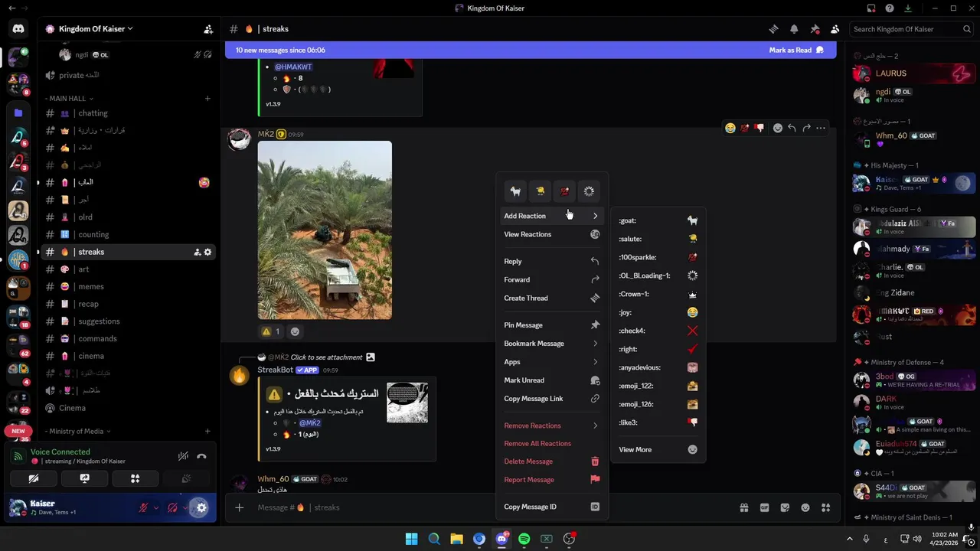The height and width of the screenshot is (551, 980).
Task: Pick :anyadevious: emoji from reaction list
Action: 658,367
